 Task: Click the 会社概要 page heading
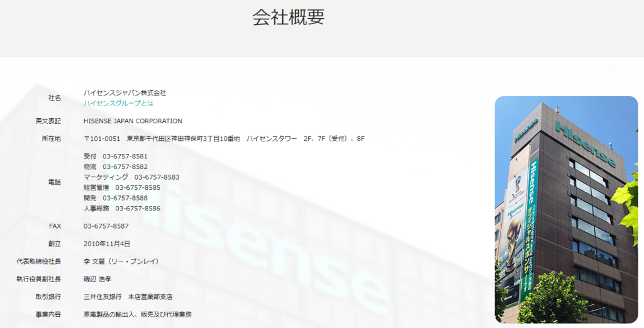[288, 17]
